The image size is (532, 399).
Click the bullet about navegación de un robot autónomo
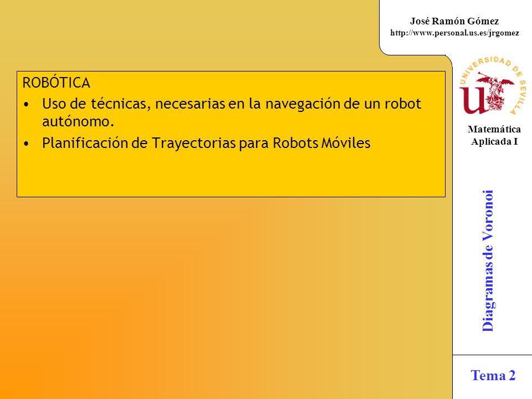pyautogui.click(x=232, y=112)
